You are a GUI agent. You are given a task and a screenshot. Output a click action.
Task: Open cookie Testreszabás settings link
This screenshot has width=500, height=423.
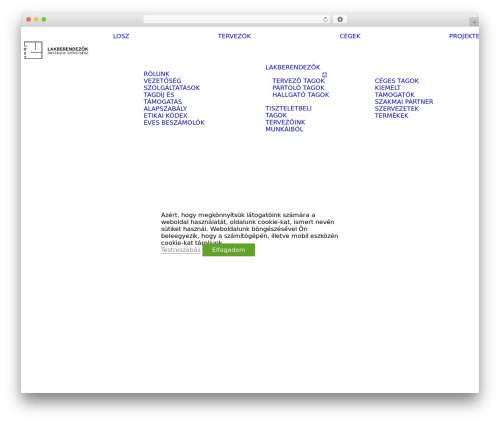pyautogui.click(x=181, y=250)
